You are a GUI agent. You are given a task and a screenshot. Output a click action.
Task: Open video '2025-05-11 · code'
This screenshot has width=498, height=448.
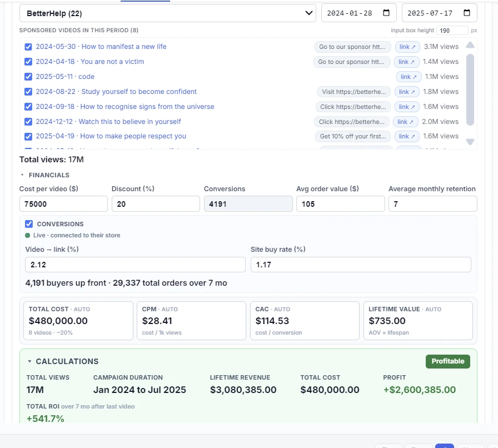65,77
